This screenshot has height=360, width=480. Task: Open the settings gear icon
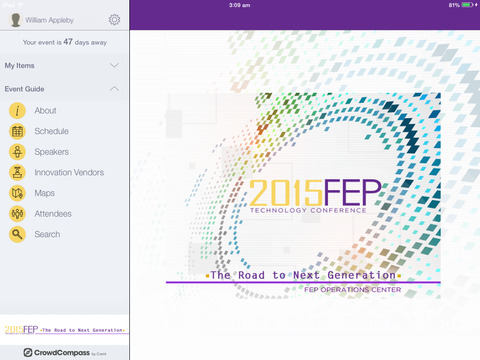click(114, 20)
